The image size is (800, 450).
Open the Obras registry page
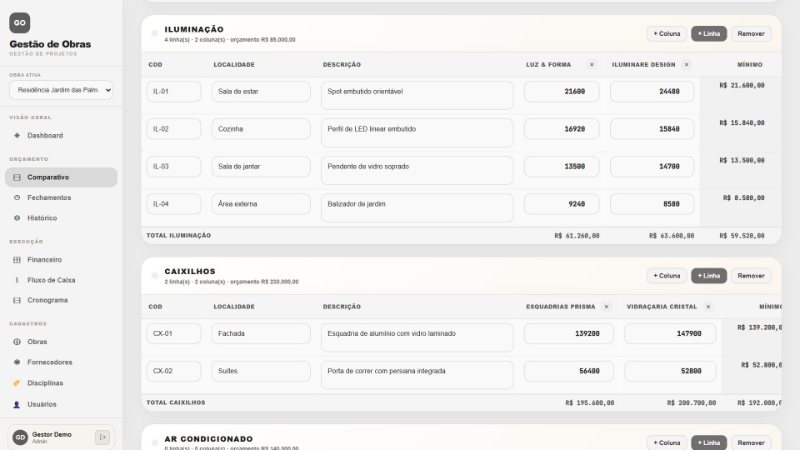tap(61, 342)
